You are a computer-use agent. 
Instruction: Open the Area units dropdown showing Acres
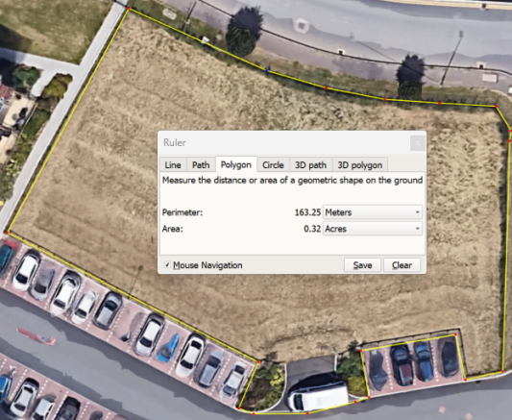click(373, 229)
